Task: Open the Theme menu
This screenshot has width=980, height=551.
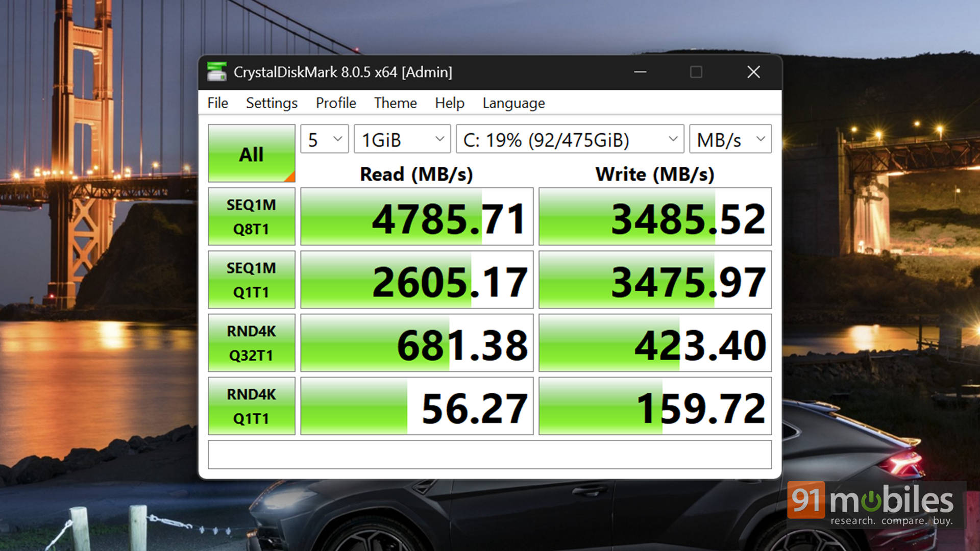Action: point(395,103)
